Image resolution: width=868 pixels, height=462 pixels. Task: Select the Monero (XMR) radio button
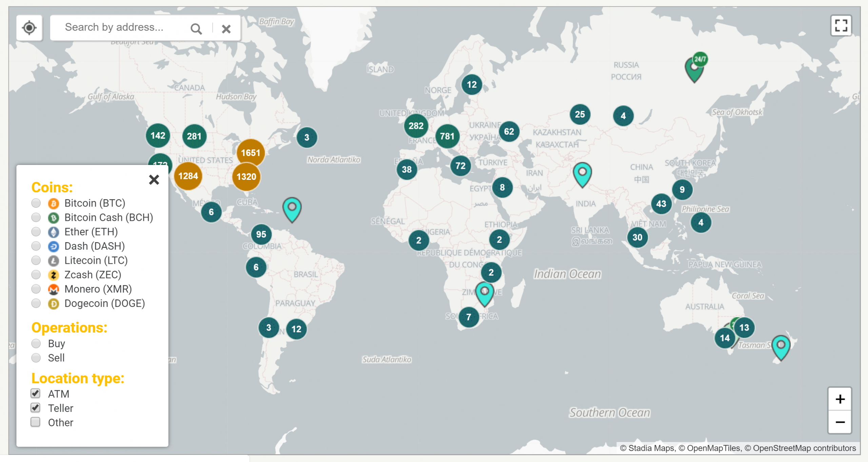click(x=36, y=289)
